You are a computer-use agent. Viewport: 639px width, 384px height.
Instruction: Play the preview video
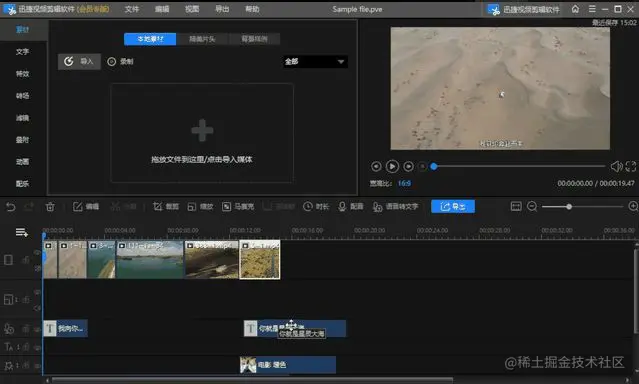pyautogui.click(x=392, y=166)
